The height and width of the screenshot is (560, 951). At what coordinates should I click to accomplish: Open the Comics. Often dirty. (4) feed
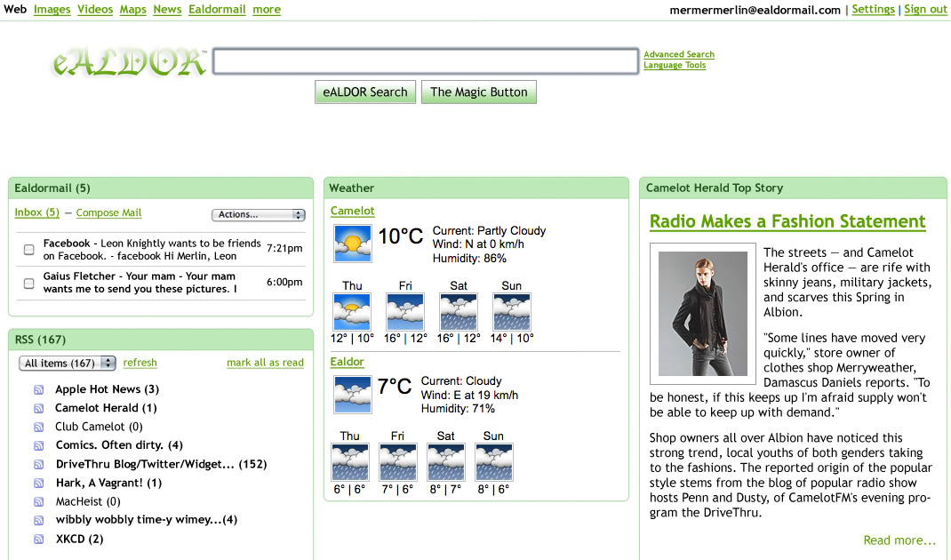tap(119, 445)
